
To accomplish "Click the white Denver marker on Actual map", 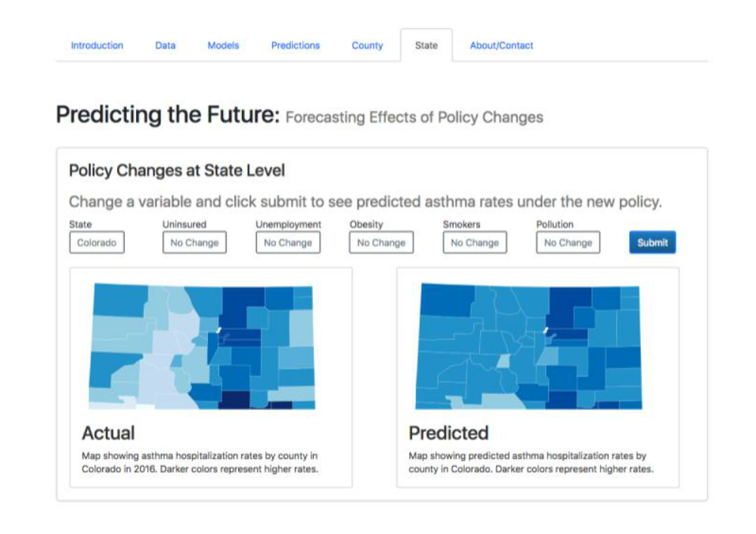I will coord(219,330).
